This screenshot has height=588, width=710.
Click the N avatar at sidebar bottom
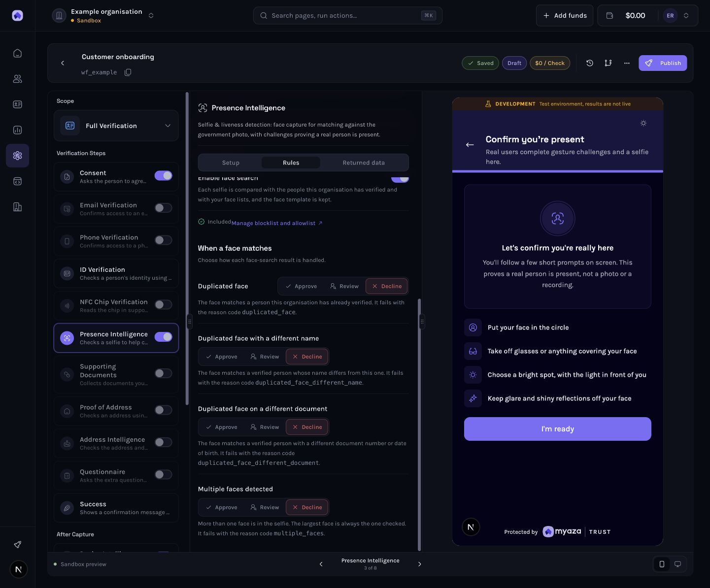point(18,570)
